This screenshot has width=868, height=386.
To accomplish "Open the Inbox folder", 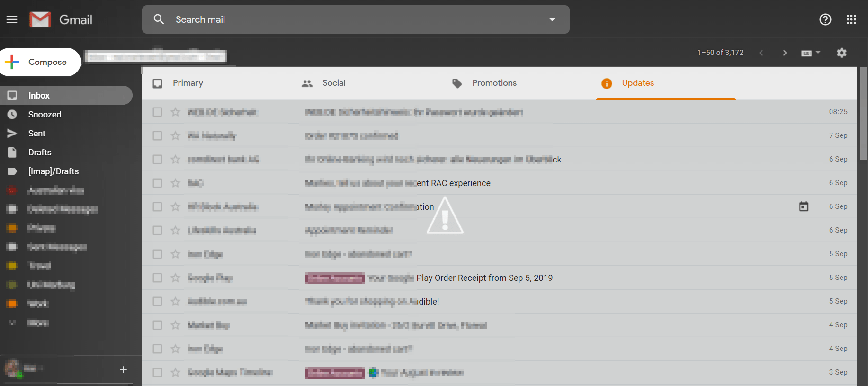I will [66, 95].
